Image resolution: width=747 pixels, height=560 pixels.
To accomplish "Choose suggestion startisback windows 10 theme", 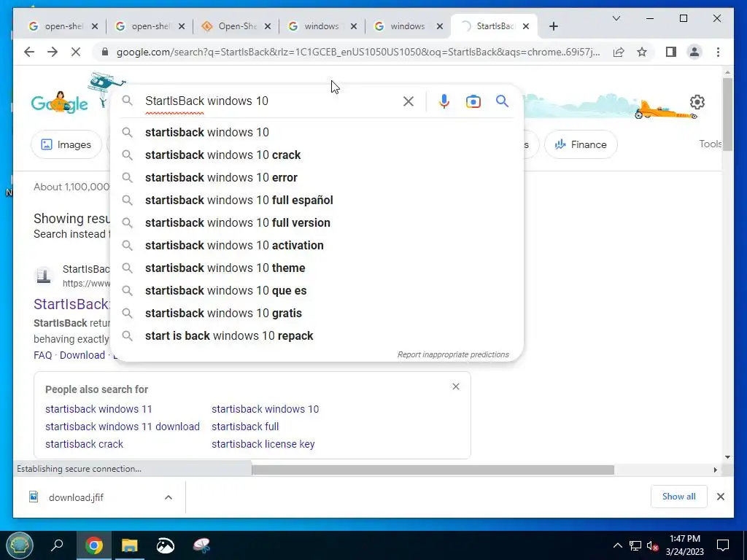I will tap(317, 268).
